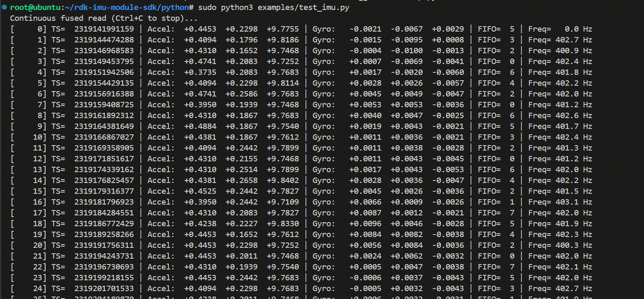Click Freq= 402.3 Hz in row 19
The width and height of the screenshot is (644, 299).
560,234
